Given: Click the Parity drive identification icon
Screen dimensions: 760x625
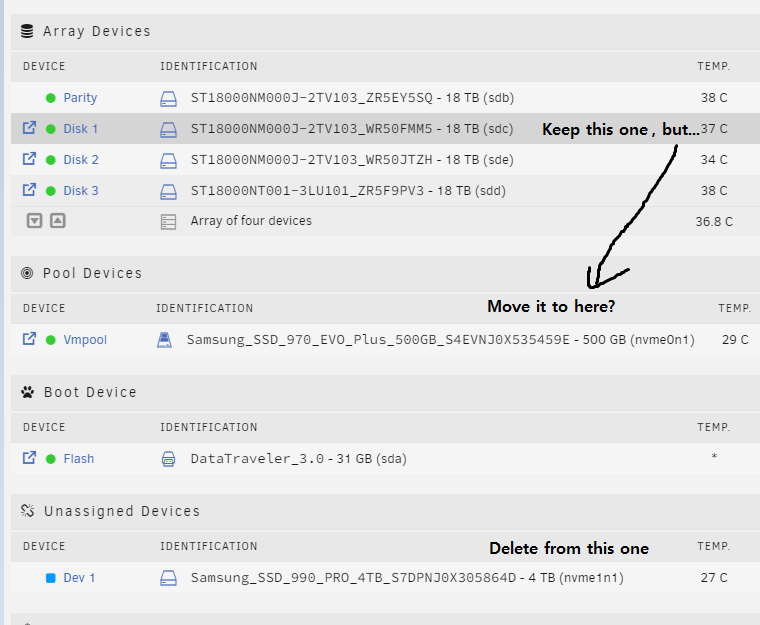Looking at the screenshot, I should (x=168, y=98).
